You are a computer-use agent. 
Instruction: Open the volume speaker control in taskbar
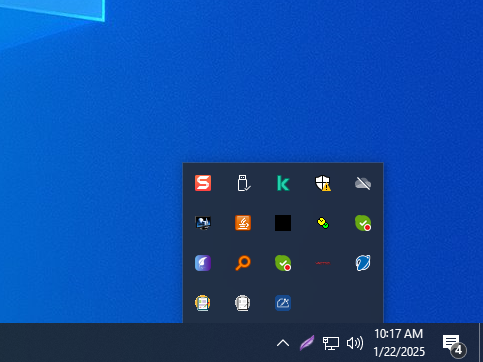[355, 343]
